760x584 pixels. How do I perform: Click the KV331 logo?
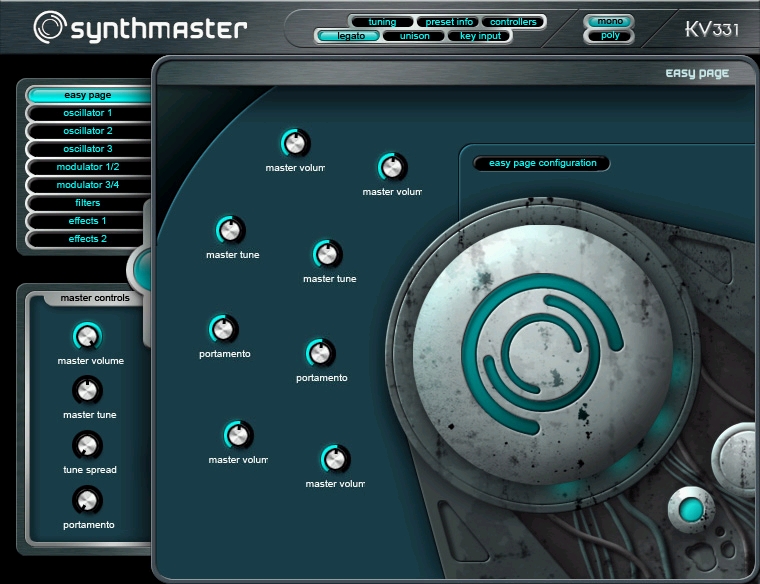[x=712, y=29]
